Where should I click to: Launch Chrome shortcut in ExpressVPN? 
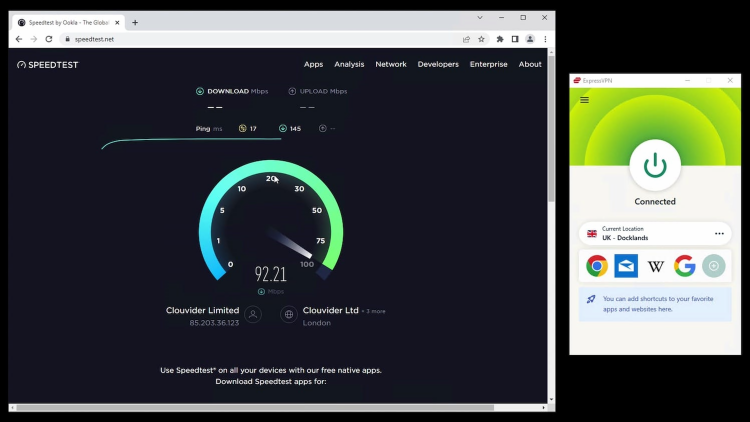597,266
